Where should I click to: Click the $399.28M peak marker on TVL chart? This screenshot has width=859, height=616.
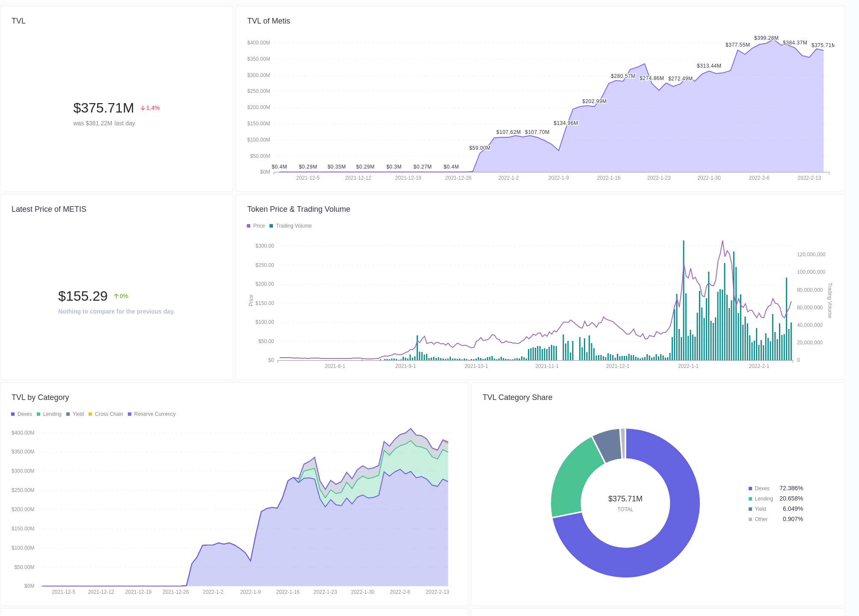click(x=766, y=38)
